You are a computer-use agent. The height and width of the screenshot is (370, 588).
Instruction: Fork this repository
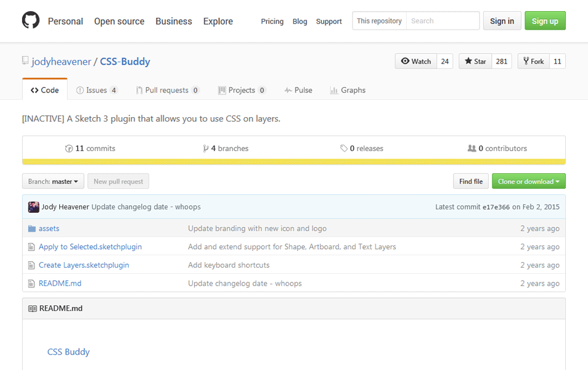click(533, 61)
